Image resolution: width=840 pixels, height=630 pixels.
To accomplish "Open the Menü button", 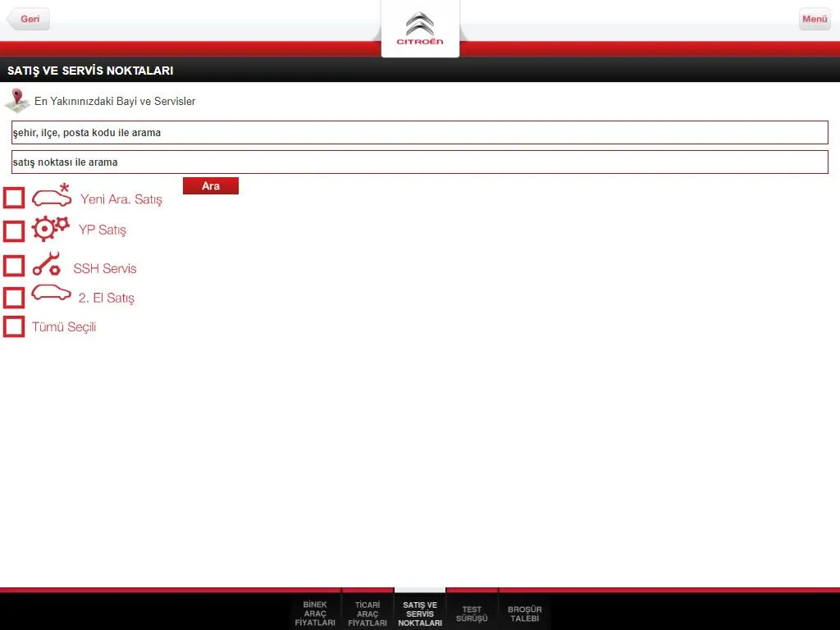I will [x=814, y=19].
